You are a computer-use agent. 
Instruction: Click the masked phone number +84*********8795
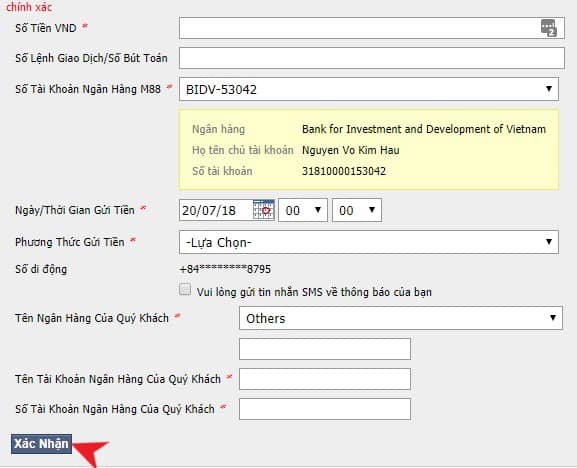pyautogui.click(x=225, y=269)
